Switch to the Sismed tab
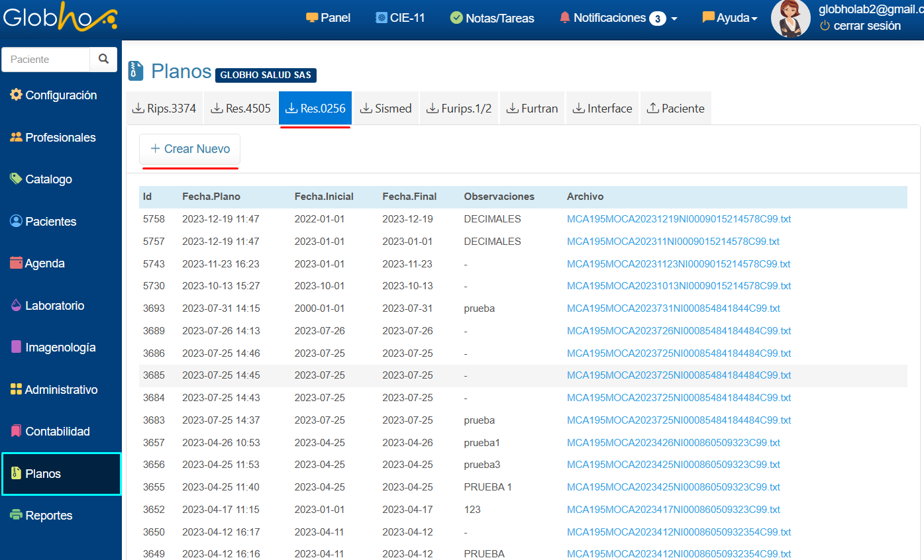Screen dimensions: 924x560 [385, 109]
